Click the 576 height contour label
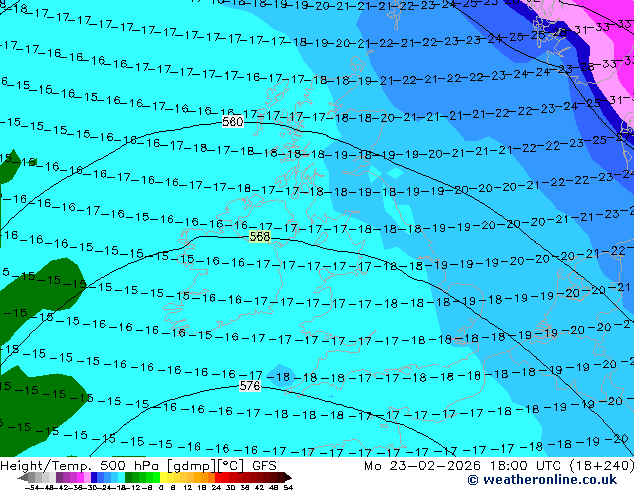The image size is (634, 490). click(x=250, y=386)
